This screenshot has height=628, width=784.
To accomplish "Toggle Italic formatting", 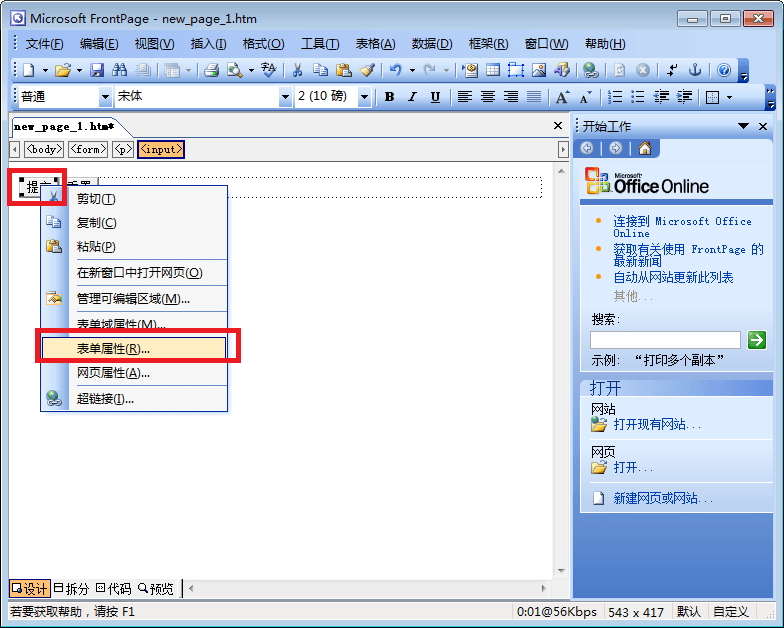I will [412, 97].
